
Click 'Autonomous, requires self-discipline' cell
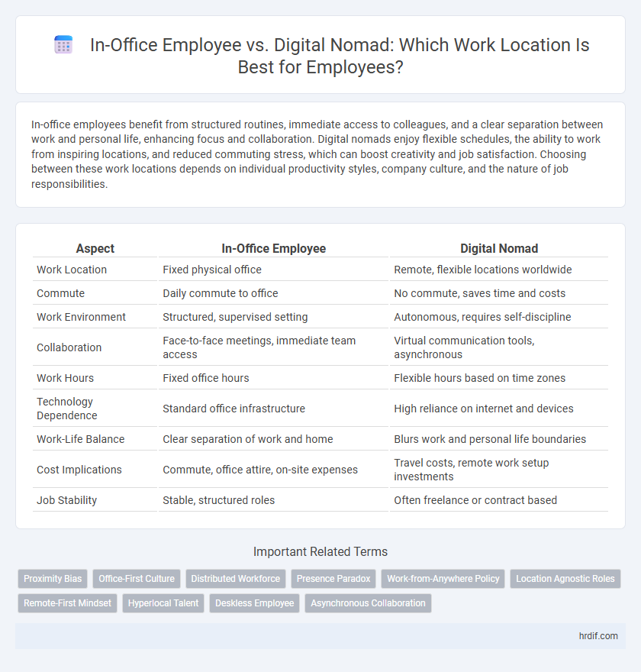[x=482, y=317]
